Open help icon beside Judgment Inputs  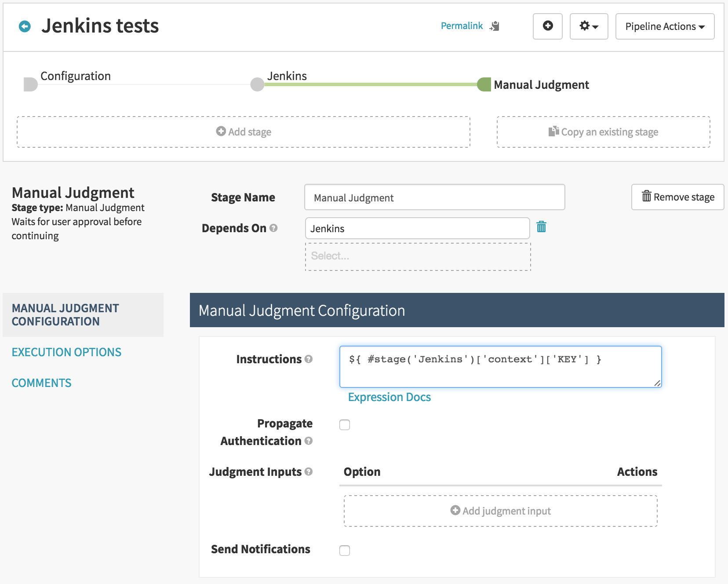pyautogui.click(x=309, y=471)
